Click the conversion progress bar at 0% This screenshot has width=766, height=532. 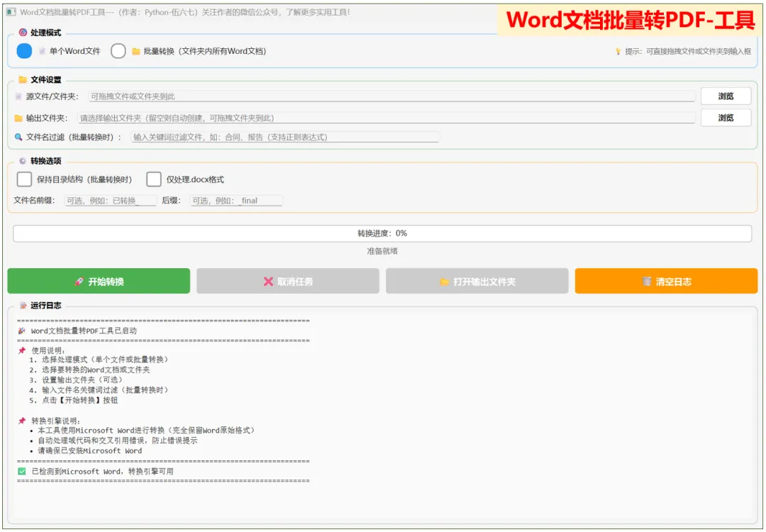382,233
